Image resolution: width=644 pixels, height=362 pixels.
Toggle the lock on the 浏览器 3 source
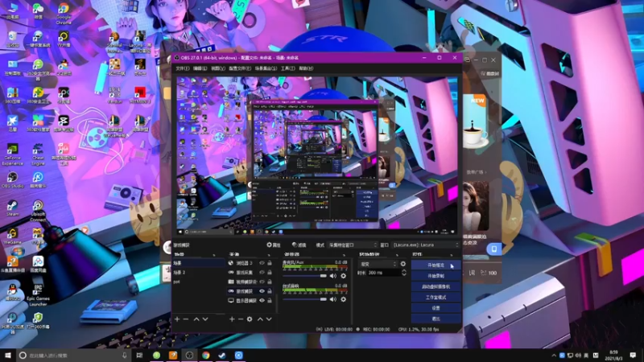[x=270, y=263]
